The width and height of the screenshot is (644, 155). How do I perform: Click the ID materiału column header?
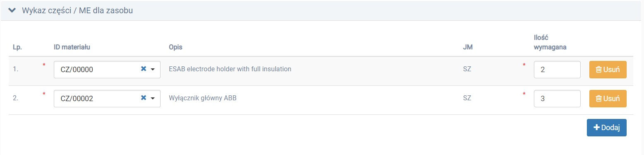pyautogui.click(x=72, y=47)
